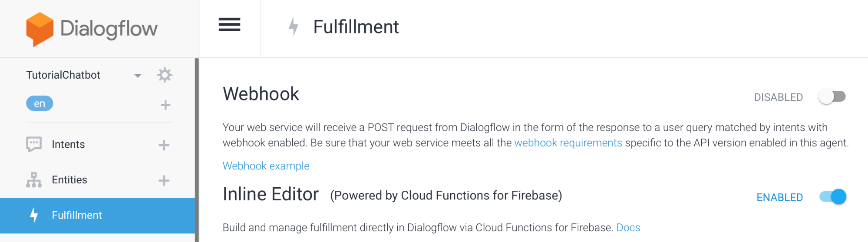Screen dimensions: 868x242
Task: Open the webhook requirements link
Action: tap(568, 143)
